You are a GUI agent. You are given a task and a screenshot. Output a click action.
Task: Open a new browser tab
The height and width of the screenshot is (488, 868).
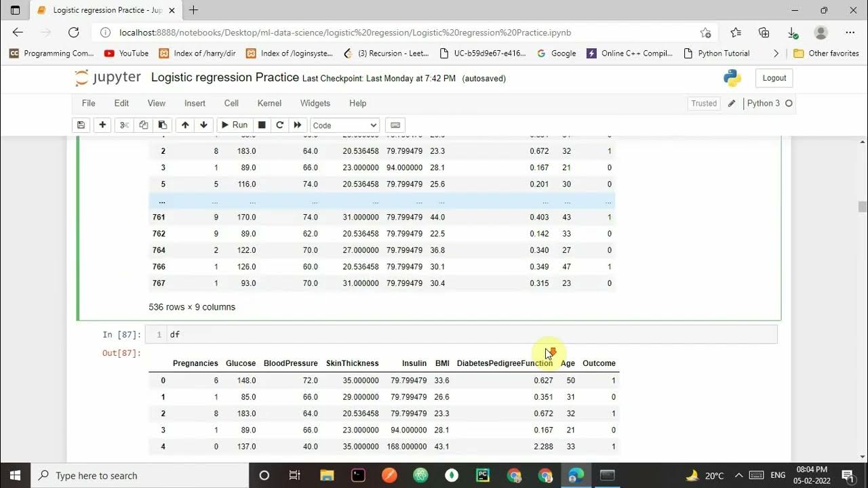pos(193,10)
